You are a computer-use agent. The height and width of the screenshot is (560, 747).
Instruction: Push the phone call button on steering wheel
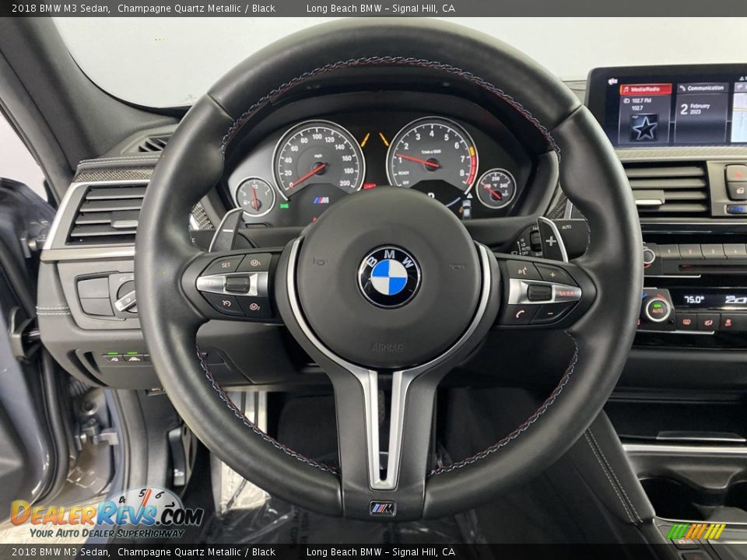[x=519, y=313]
